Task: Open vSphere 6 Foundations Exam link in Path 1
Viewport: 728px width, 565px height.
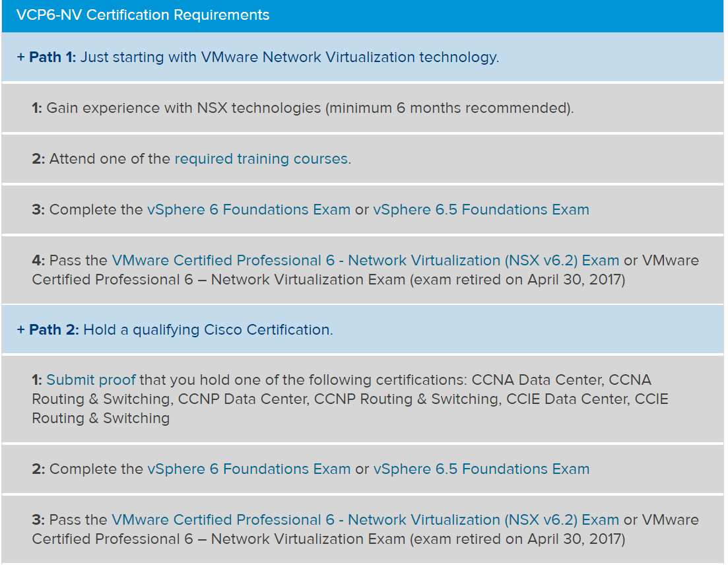Action: (x=249, y=209)
